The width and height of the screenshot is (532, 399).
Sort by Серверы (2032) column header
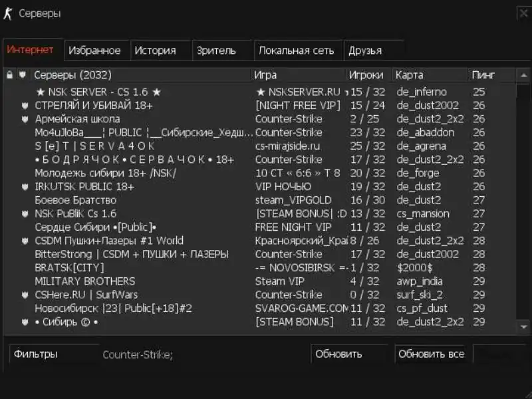(141, 74)
